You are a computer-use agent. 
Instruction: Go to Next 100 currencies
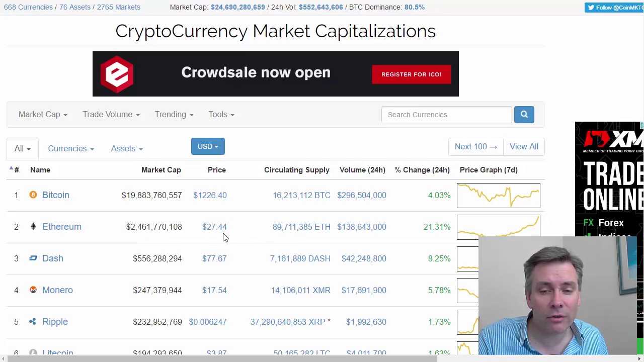[475, 147]
